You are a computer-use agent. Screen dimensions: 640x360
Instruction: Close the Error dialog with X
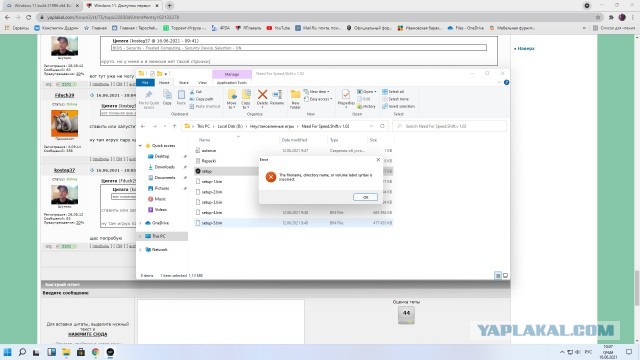[x=378, y=160]
